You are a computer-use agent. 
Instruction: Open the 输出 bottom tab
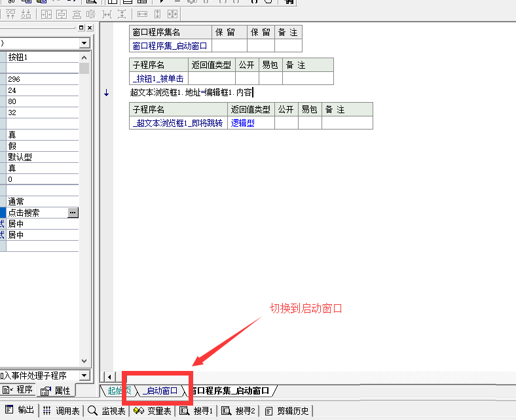(20, 410)
